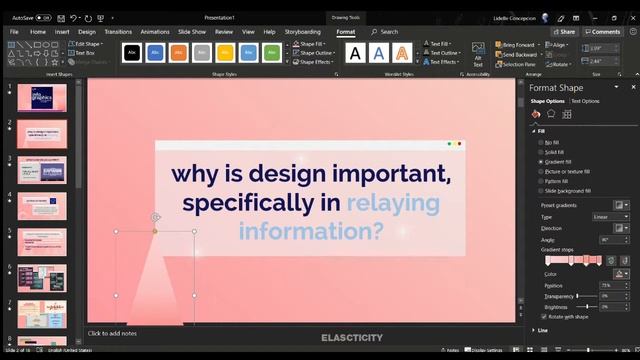This screenshot has width=640, height=360.
Task: Click the Redo icon
Action: (x=88, y=18)
